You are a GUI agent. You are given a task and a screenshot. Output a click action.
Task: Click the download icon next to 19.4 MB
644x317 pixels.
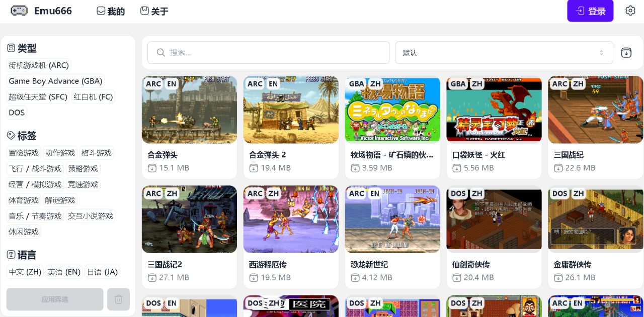pyautogui.click(x=254, y=168)
